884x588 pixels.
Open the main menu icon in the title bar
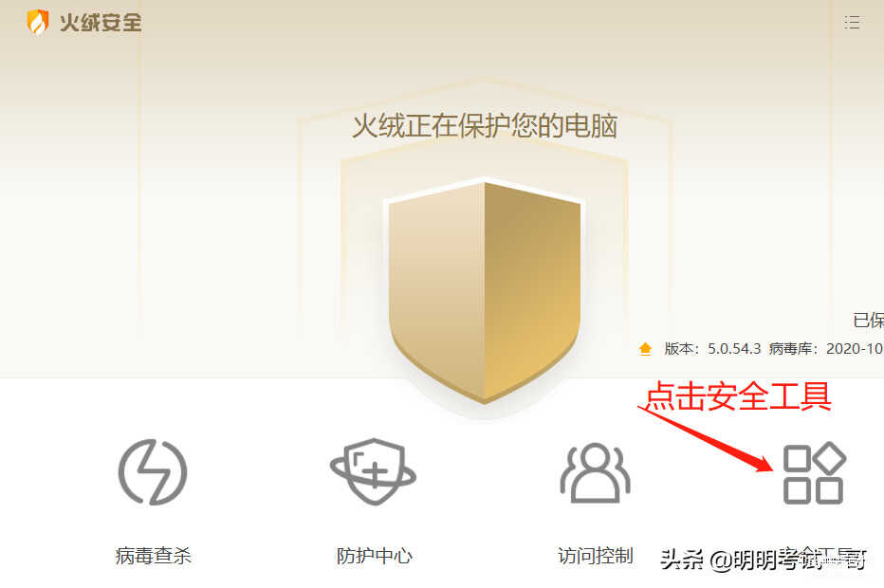point(852,23)
